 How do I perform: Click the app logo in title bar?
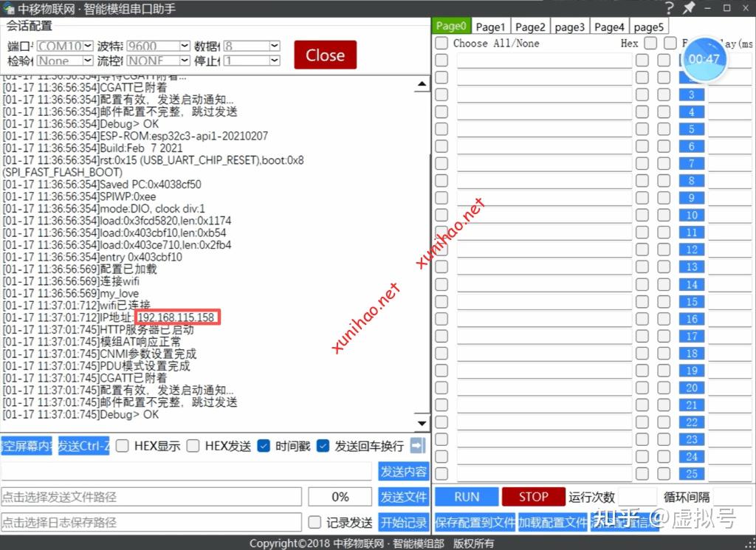click(x=9, y=9)
